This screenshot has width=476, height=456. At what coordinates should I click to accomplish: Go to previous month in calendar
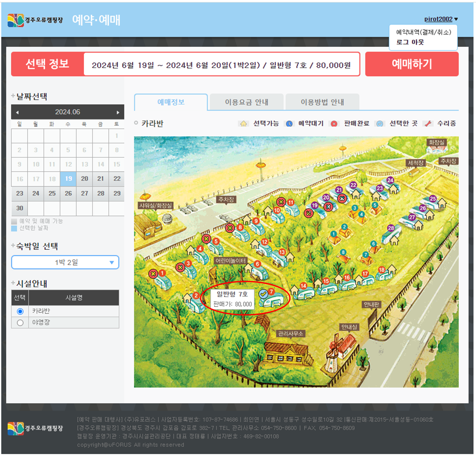coord(17,112)
